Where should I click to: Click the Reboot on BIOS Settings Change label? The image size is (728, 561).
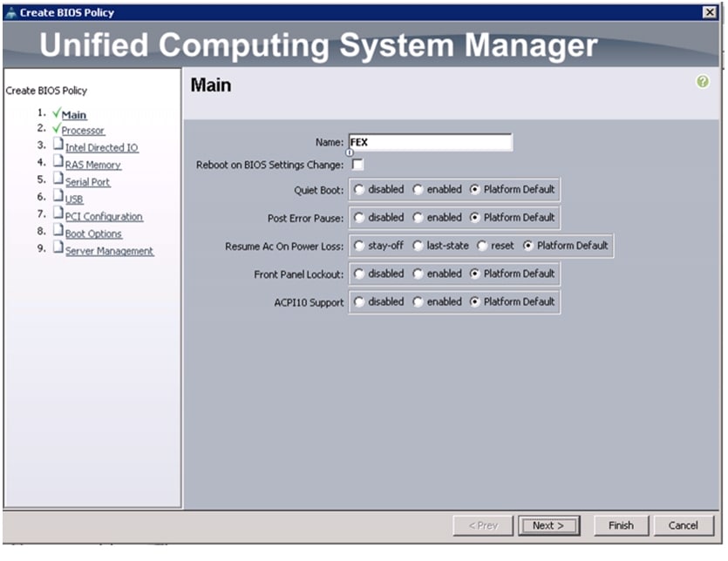(x=269, y=166)
